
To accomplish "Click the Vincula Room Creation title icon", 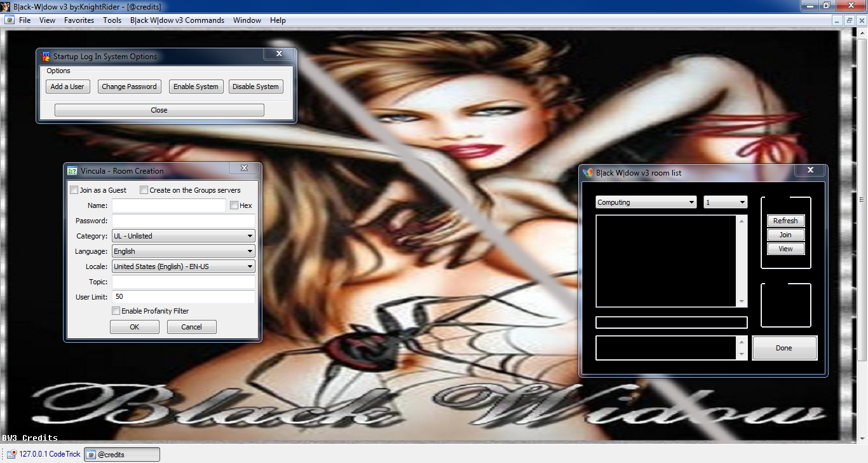I will [x=72, y=170].
